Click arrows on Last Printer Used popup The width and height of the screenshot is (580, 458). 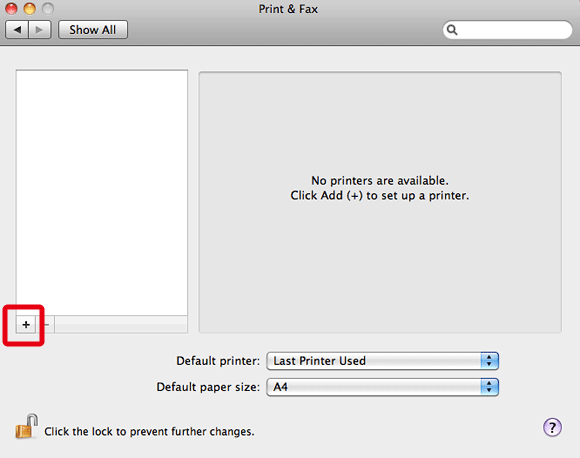coord(489,361)
